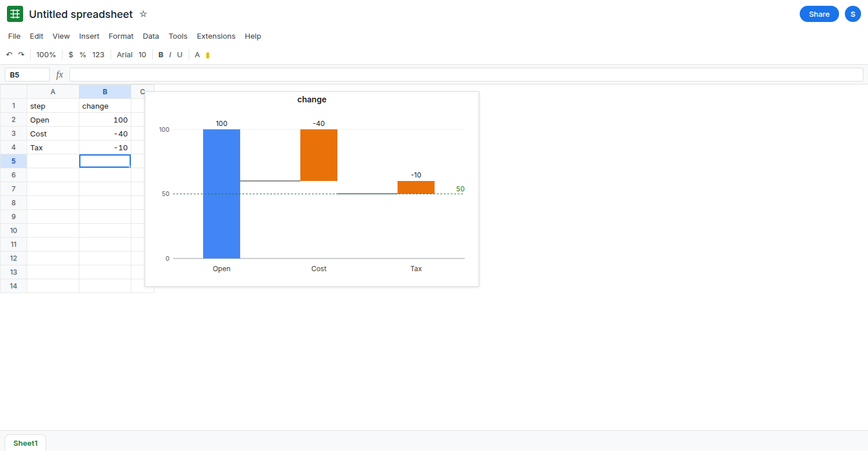Screen dimensions: 868x451
Task: Open the 123 number format dropdown
Action: coord(98,54)
